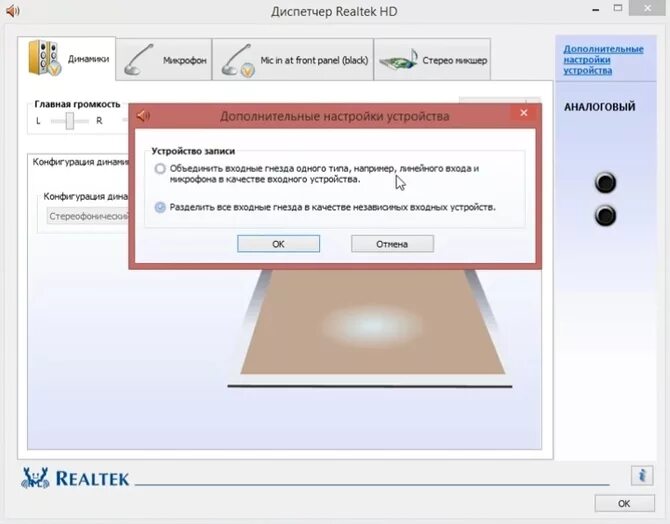Click the speaker icon in the main title bar
The height and width of the screenshot is (524, 670).
[x=13, y=11]
